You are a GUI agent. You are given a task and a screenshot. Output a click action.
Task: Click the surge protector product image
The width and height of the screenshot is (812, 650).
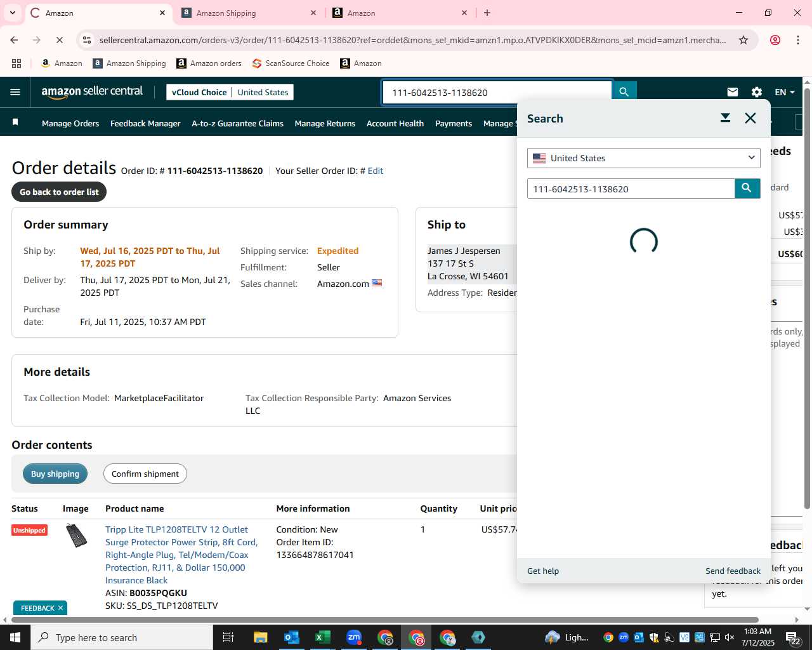pyautogui.click(x=77, y=536)
